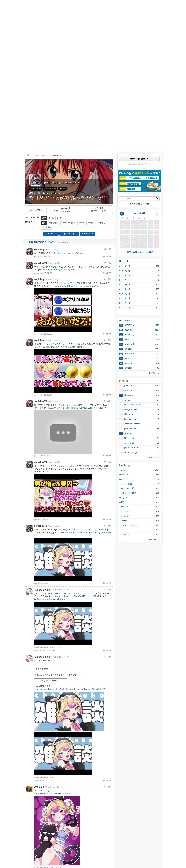The width and height of the screenshot is (186, 868).
Task: Open the おかしいだろ video thumbnail
Action: (63, 310)
